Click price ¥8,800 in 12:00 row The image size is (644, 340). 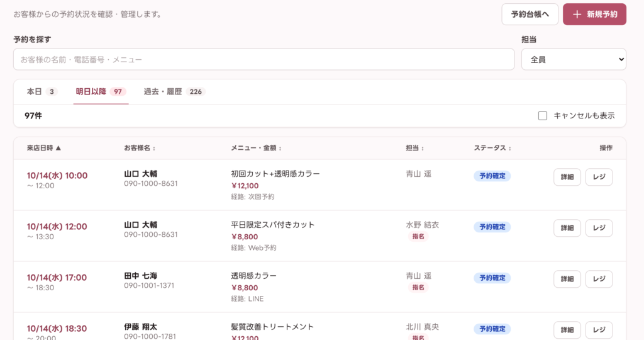pos(245,237)
